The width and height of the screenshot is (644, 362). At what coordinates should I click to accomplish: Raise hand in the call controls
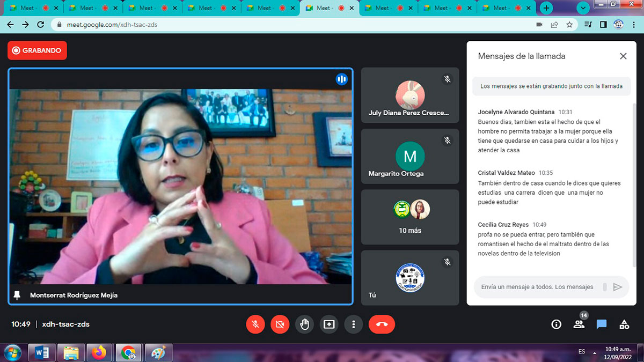coord(304,324)
